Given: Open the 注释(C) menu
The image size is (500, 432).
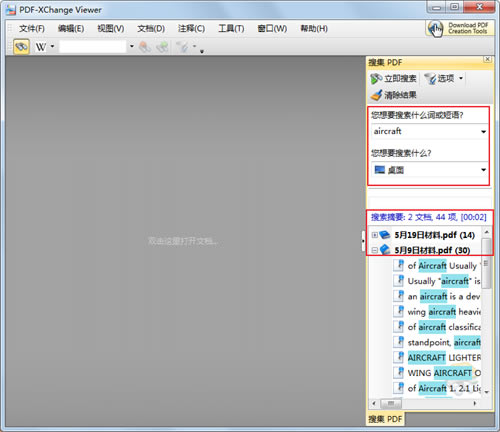Looking at the screenshot, I should 191,29.
